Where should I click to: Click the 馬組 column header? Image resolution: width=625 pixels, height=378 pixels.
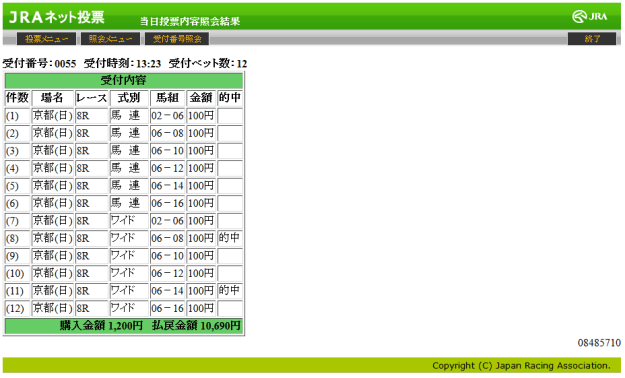point(167,98)
